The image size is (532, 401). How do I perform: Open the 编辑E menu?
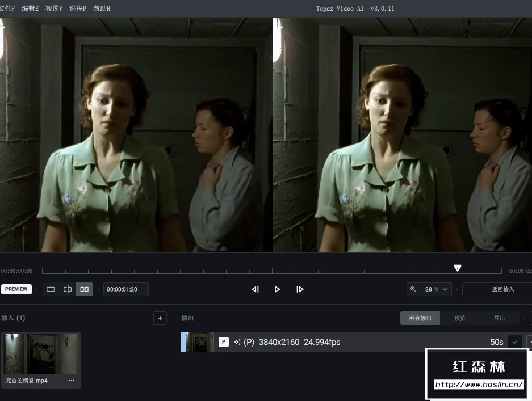[x=30, y=9]
